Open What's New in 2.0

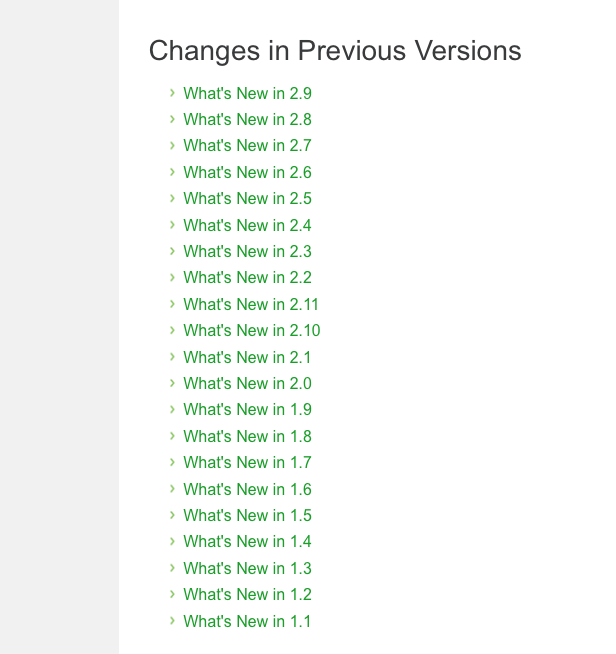(x=247, y=383)
